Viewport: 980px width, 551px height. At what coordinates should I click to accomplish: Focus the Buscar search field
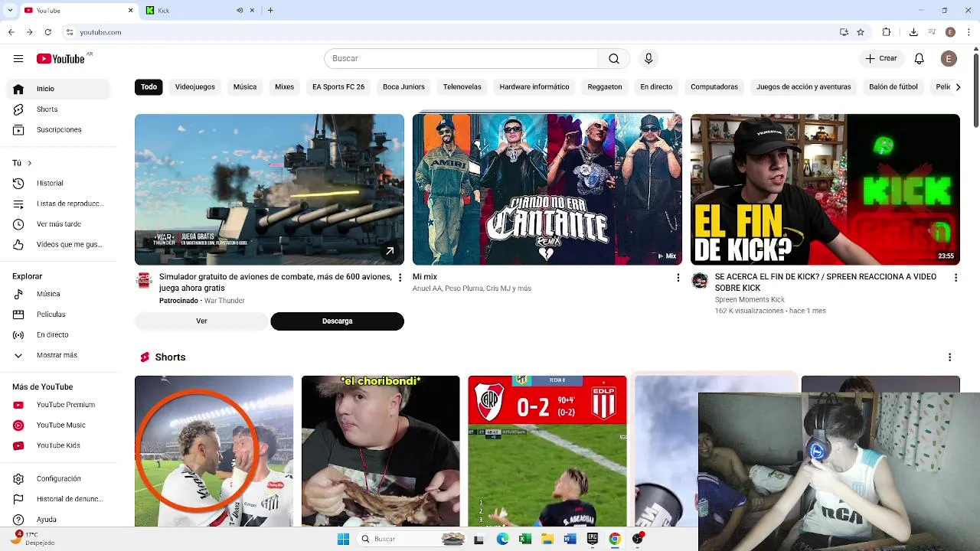(x=461, y=59)
